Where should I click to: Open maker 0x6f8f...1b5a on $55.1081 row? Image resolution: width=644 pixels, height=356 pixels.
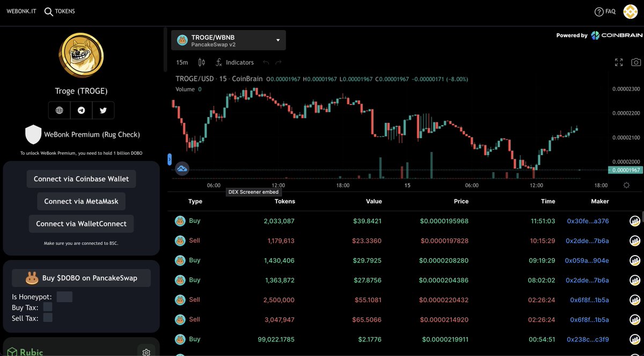coord(590,300)
